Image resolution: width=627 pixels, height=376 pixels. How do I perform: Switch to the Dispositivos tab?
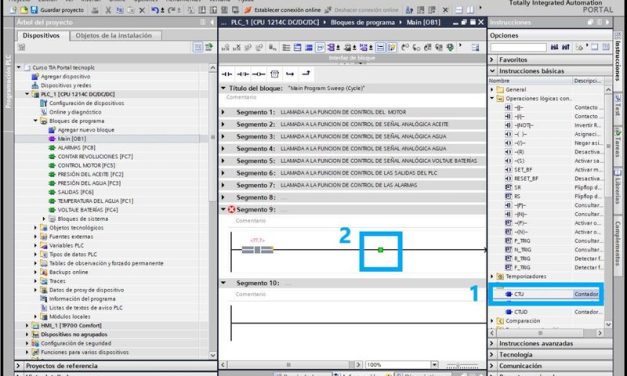41,35
